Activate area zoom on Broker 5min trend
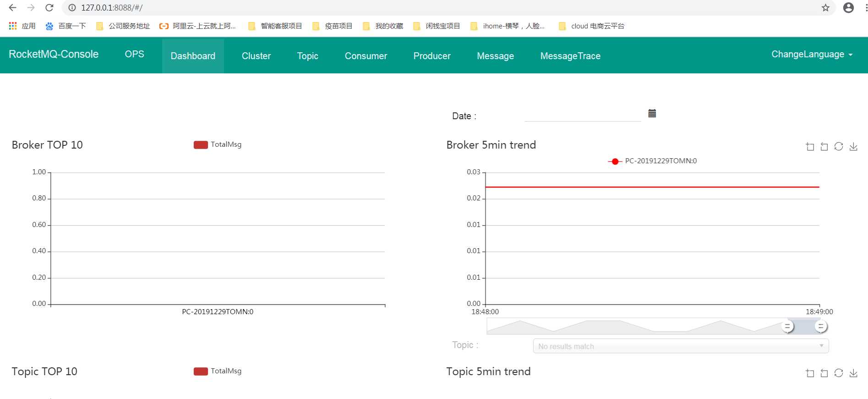Viewport: 868px width, 399px height. tap(810, 147)
